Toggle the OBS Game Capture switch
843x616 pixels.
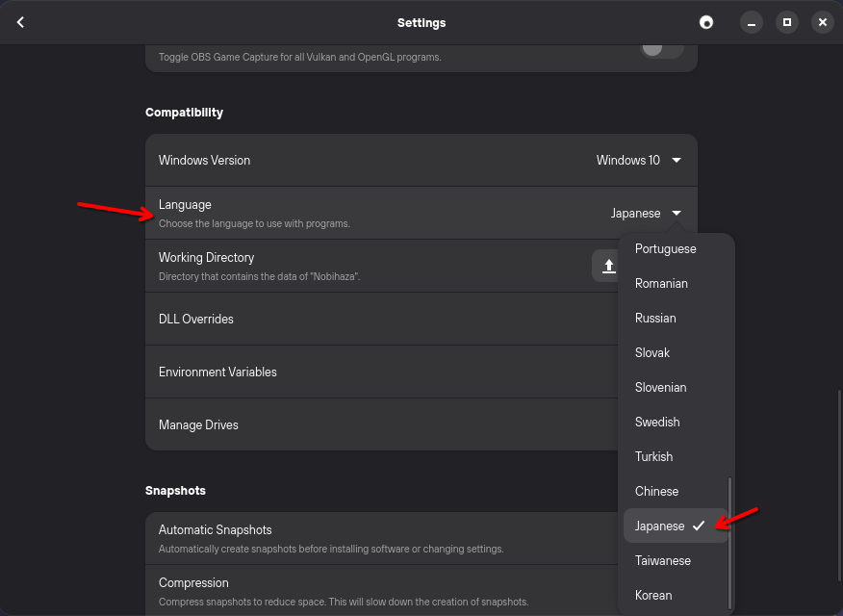662,48
